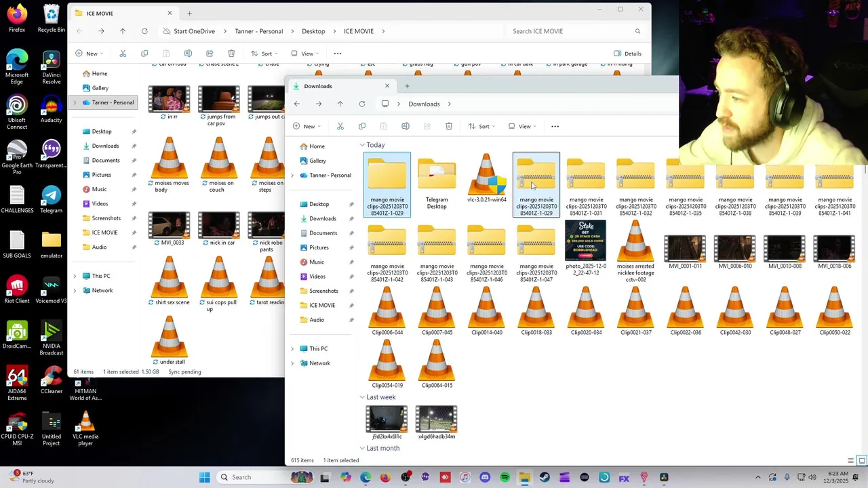The width and height of the screenshot is (868, 488).
Task: Click Search ICE MOVIE field
Action: coord(575,31)
